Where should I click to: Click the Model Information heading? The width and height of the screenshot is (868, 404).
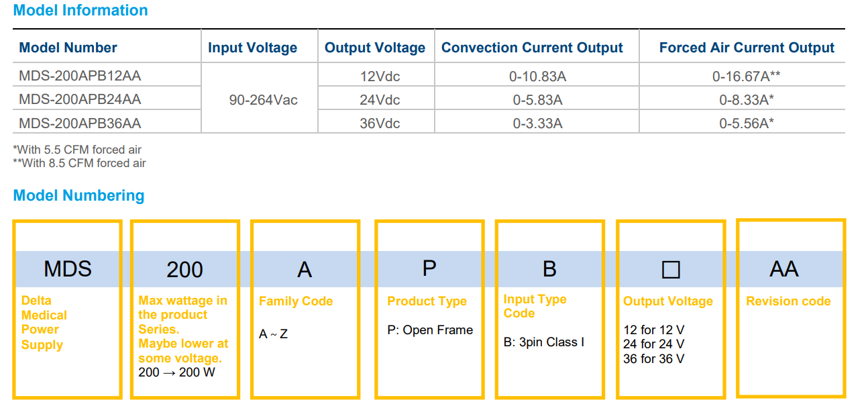tap(80, 11)
